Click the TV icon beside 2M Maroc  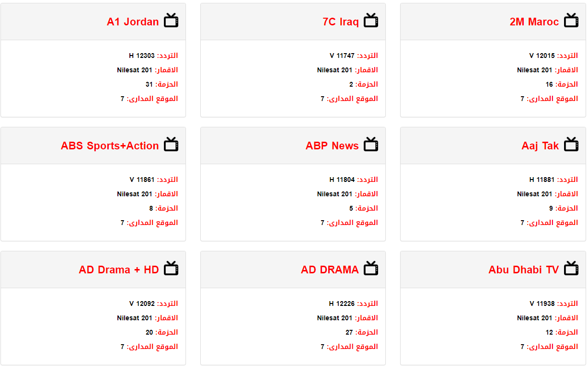click(x=571, y=21)
